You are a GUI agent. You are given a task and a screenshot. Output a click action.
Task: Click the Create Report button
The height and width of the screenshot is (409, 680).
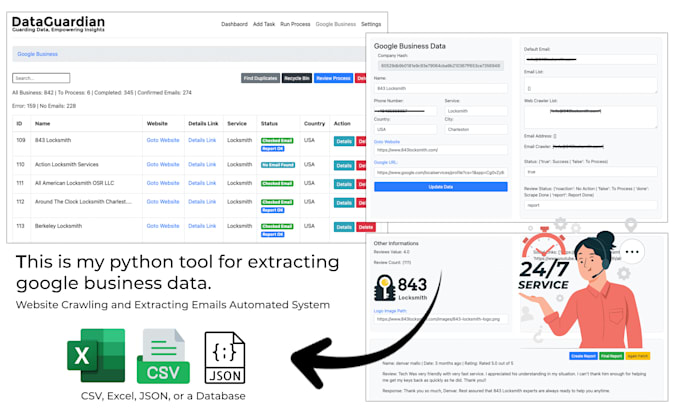583,356
